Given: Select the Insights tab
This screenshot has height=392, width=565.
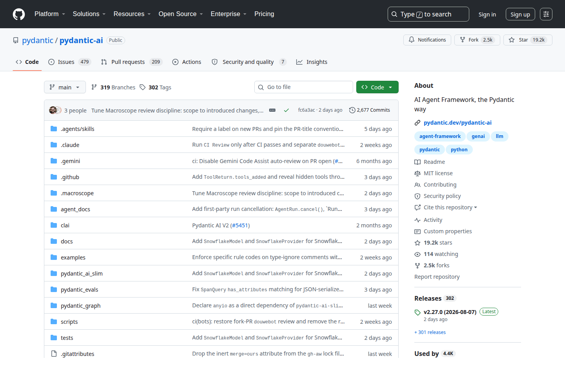Looking at the screenshot, I should coord(312,62).
